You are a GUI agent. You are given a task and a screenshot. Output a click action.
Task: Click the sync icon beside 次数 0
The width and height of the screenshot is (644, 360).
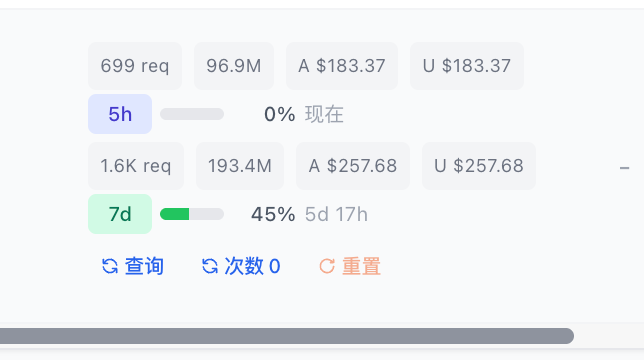point(210,266)
